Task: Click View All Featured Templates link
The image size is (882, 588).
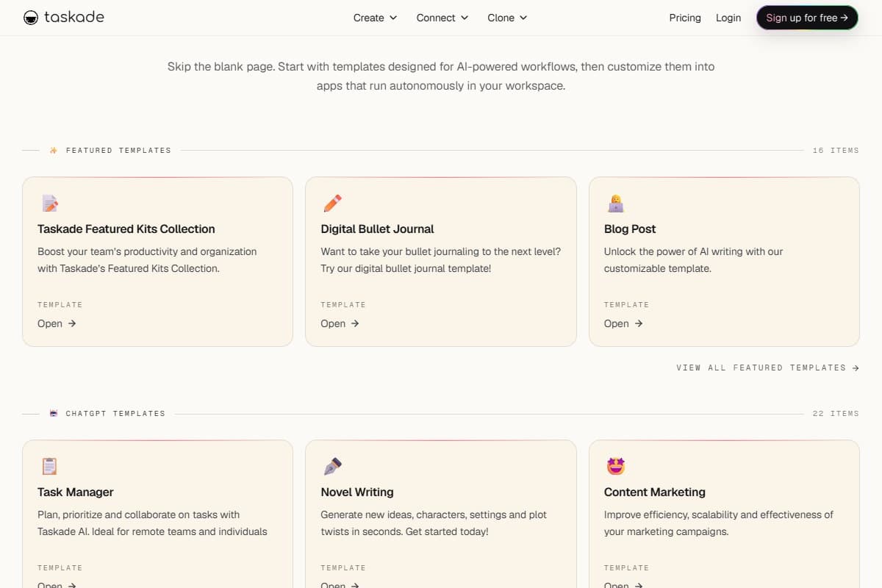Action: point(767,367)
